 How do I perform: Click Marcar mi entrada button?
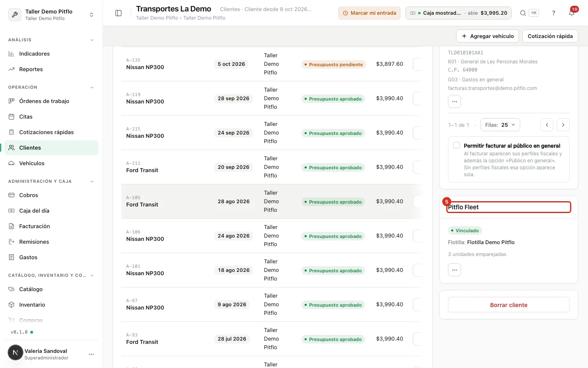(369, 13)
